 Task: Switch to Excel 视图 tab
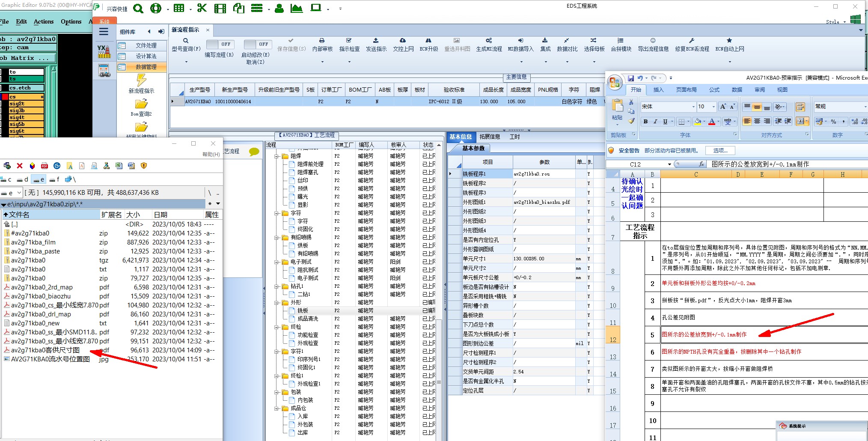(x=782, y=90)
